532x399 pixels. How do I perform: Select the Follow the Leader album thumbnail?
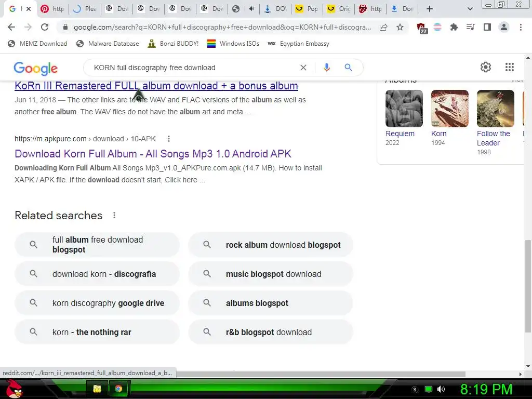(x=496, y=109)
